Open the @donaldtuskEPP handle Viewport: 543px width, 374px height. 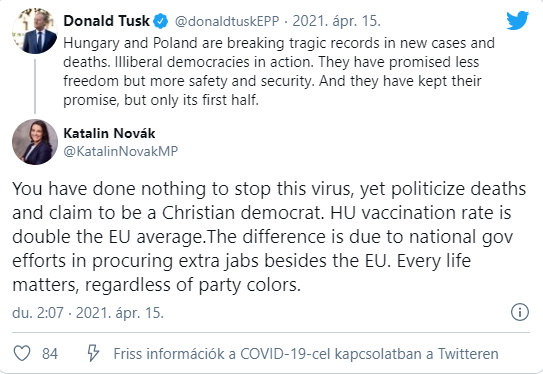[x=227, y=21]
